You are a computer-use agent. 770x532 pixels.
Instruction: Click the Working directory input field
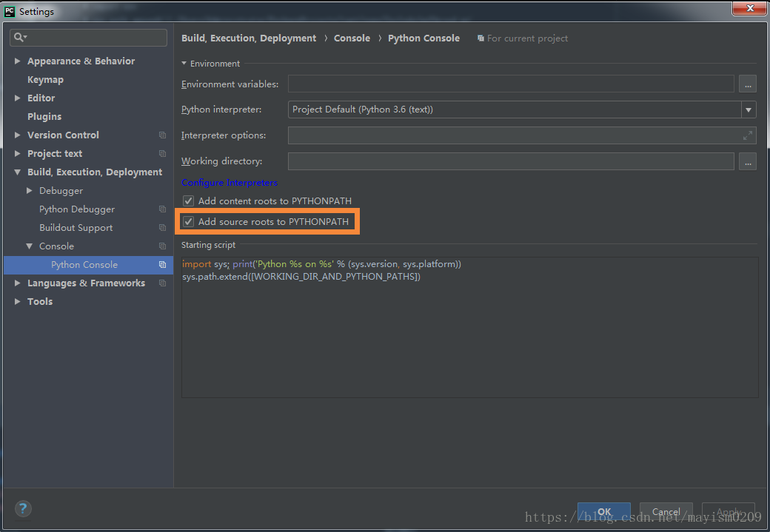coord(511,161)
